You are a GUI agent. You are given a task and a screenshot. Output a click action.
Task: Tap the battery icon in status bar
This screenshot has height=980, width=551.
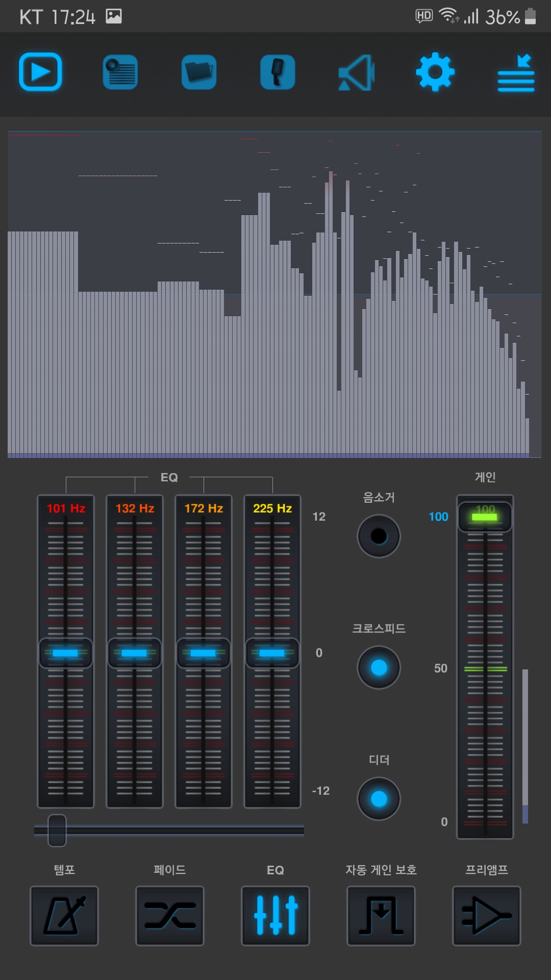531,16
